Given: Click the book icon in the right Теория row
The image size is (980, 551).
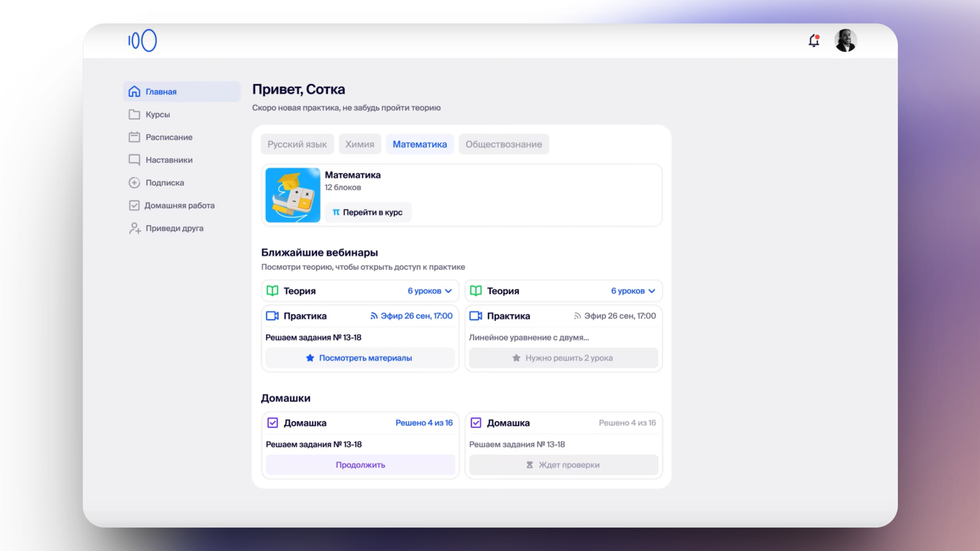Looking at the screenshot, I should (x=476, y=291).
